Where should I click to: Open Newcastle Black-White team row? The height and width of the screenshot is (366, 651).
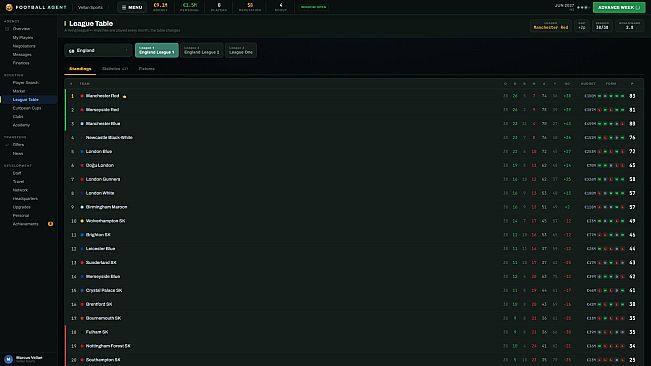[354, 138]
